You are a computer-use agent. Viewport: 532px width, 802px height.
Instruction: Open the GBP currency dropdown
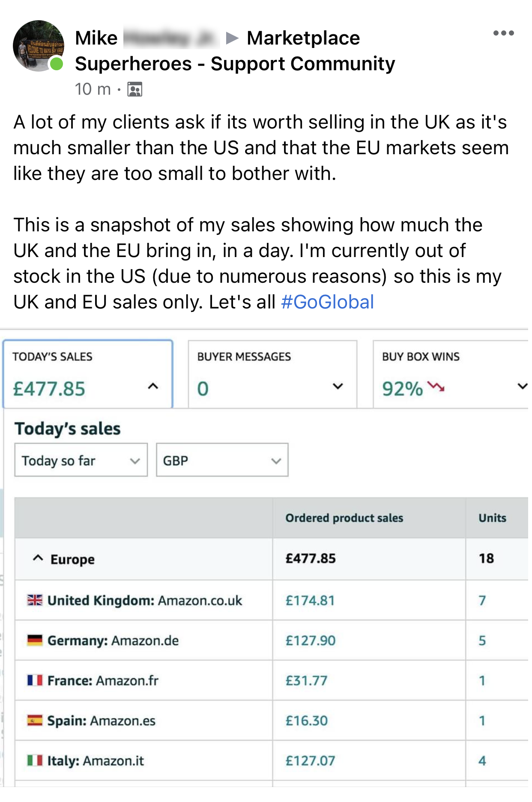222,461
